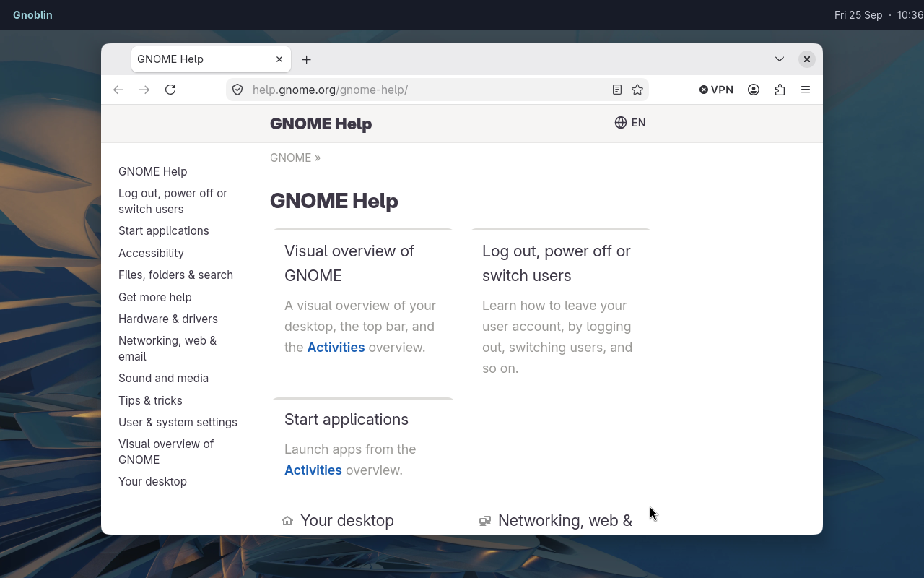Open the browser hamburger menu
The height and width of the screenshot is (578, 924).
pos(806,90)
